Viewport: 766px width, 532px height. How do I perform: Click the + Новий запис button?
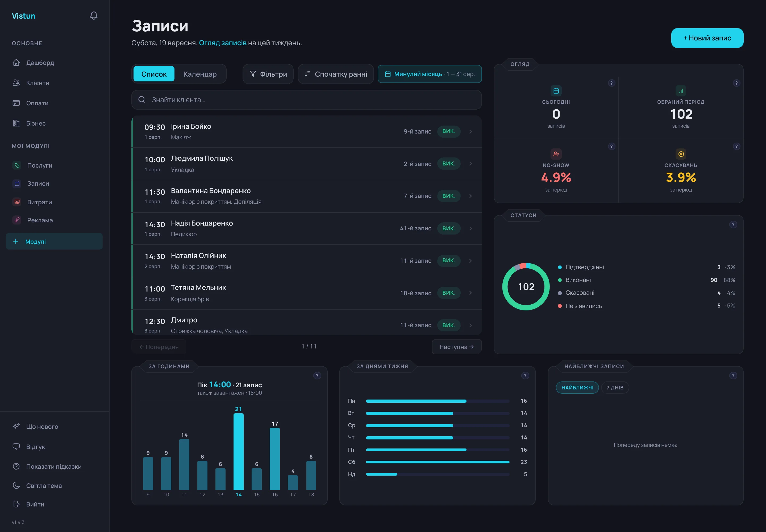click(707, 38)
